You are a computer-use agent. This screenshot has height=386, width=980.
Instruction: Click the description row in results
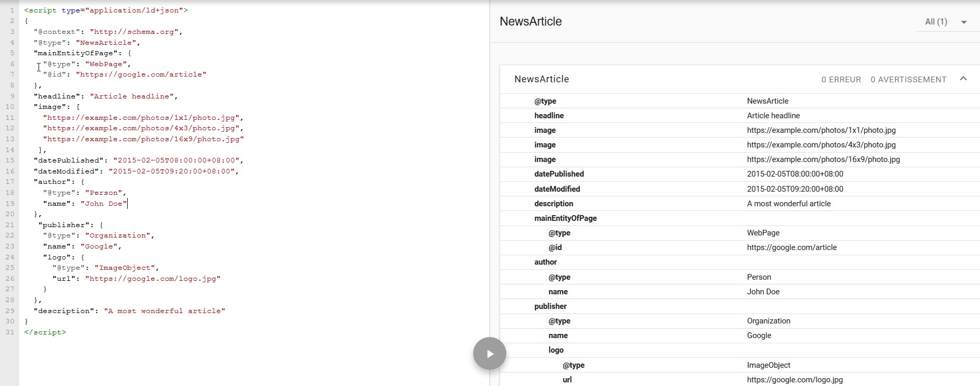coord(553,204)
